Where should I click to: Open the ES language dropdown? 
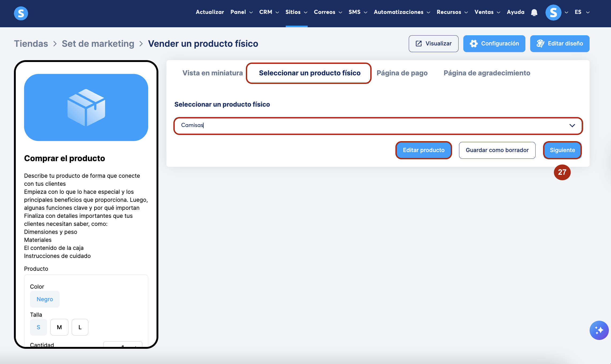(x=582, y=12)
